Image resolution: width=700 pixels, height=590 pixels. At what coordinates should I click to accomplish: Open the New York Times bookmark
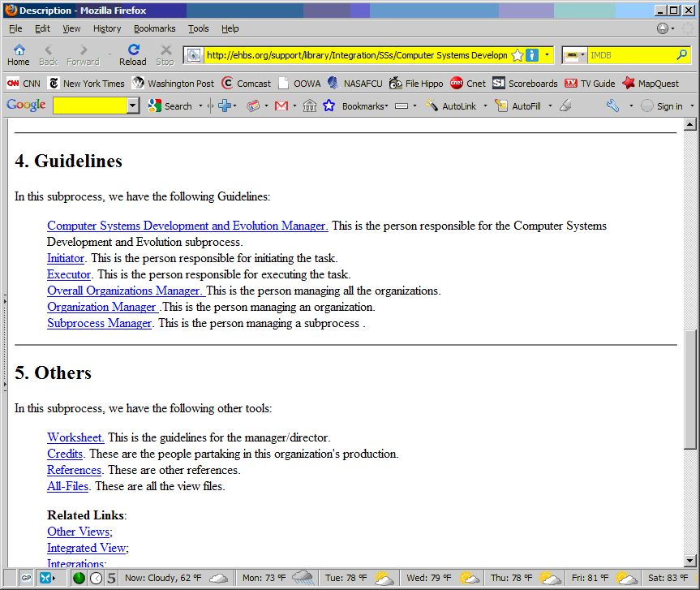[x=87, y=84]
